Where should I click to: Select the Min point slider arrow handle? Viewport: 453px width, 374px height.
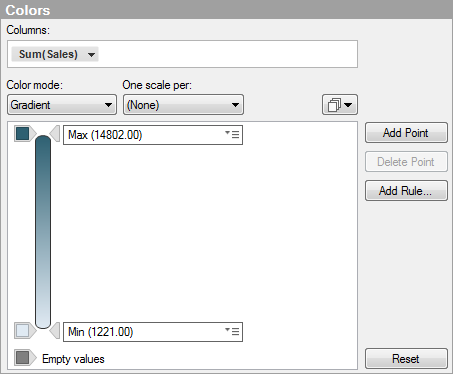click(55, 331)
